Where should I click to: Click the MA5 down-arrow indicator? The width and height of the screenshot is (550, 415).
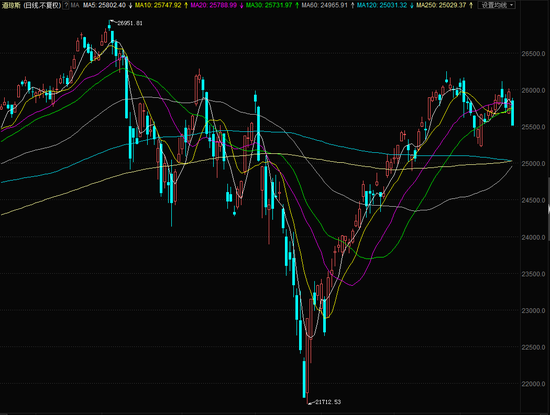pos(130,5)
